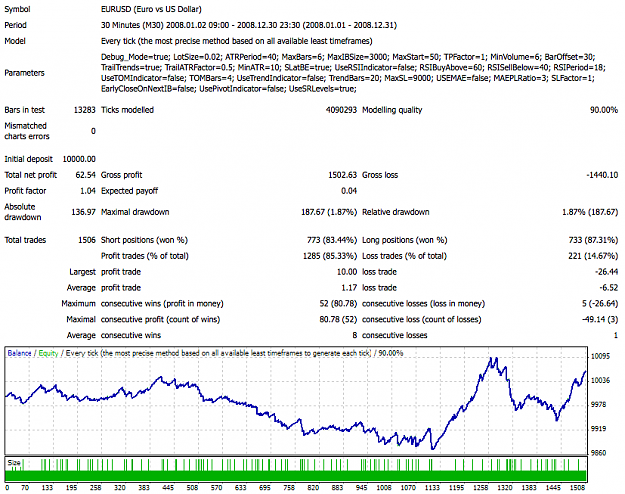Click the Relative drawdown value 1.87% (187.67)
The image size is (625, 494).
[x=590, y=212]
